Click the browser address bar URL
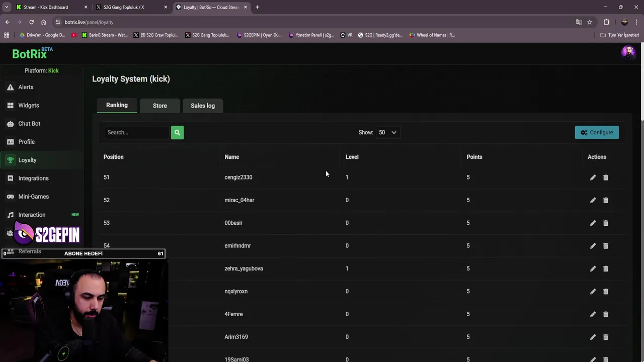The image size is (644, 362). click(x=89, y=22)
